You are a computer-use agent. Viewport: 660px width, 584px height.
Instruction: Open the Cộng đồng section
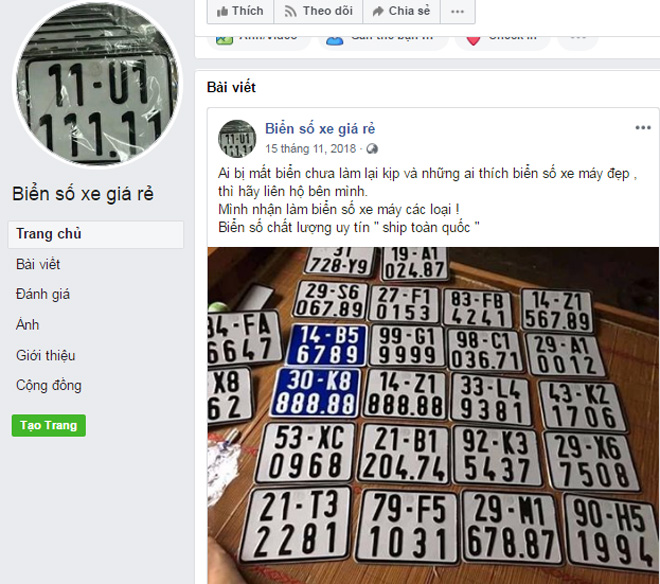pyautogui.click(x=49, y=386)
